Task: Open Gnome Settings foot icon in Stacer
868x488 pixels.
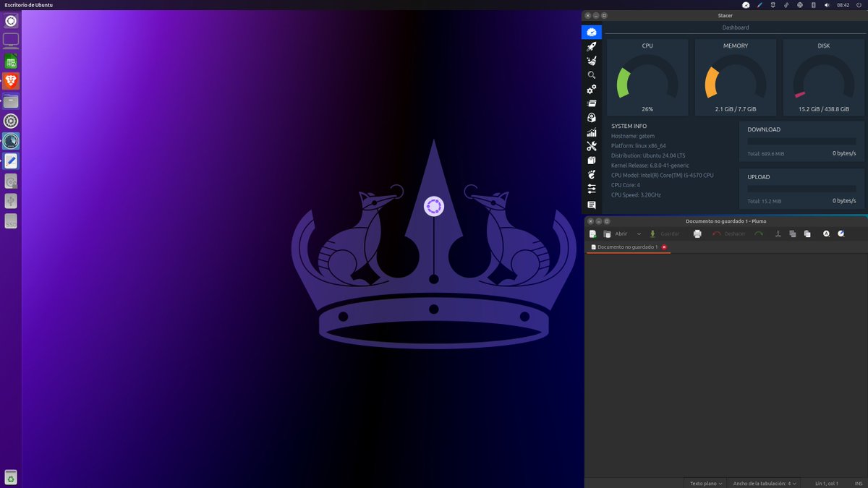Action: pyautogui.click(x=592, y=175)
